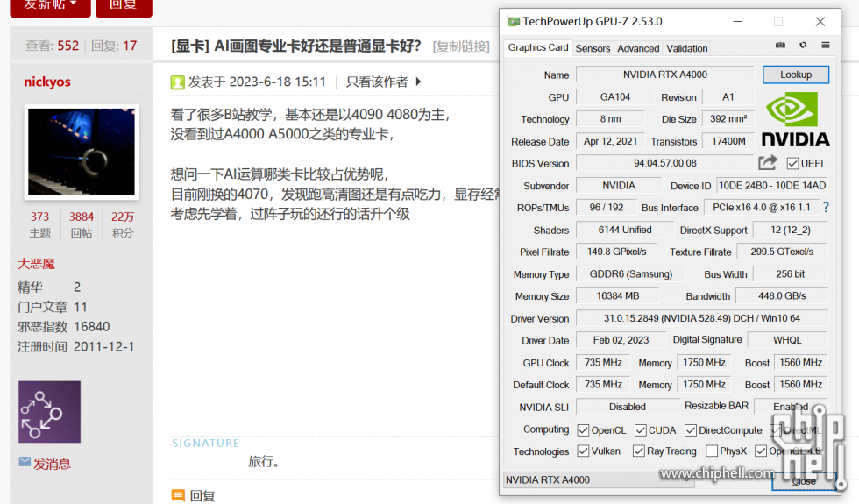Click the Release Date value Apr 12, 2021
This screenshot has height=504, width=859.
[x=610, y=141]
